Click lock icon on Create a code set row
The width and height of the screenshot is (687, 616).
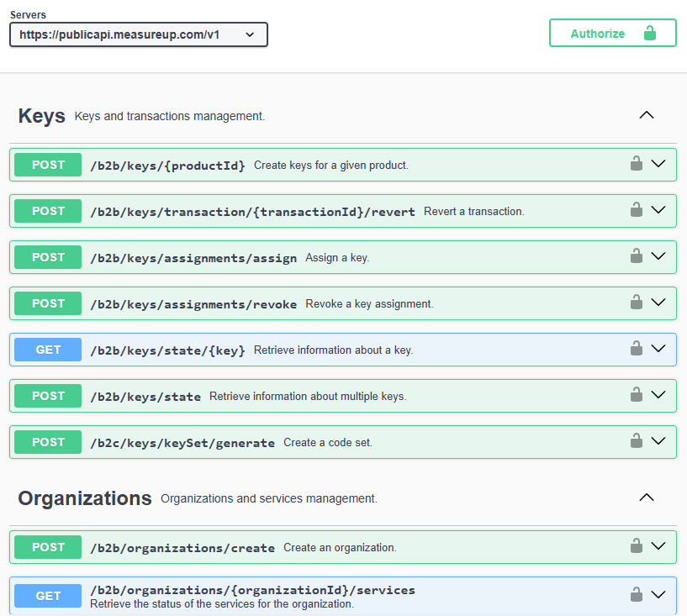637,441
